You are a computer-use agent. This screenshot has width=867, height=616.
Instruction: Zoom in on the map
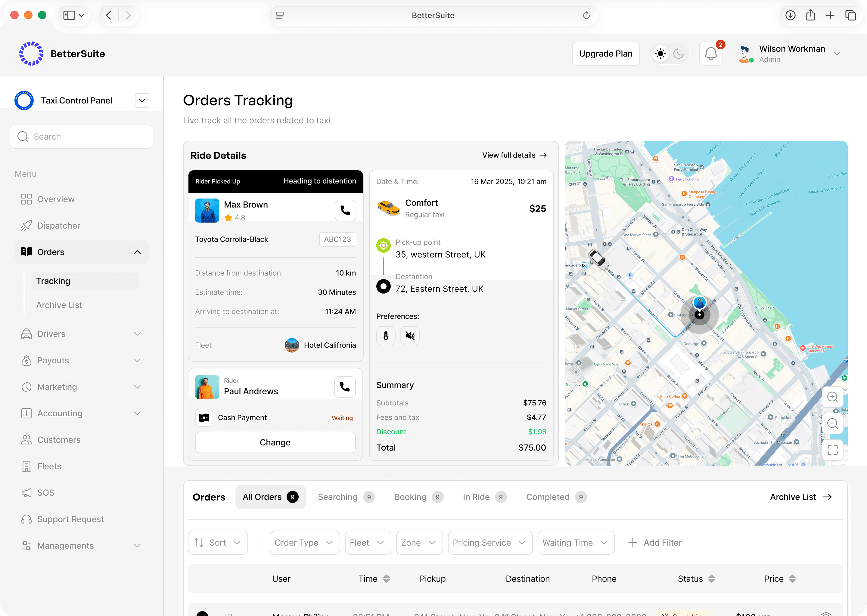tap(832, 397)
